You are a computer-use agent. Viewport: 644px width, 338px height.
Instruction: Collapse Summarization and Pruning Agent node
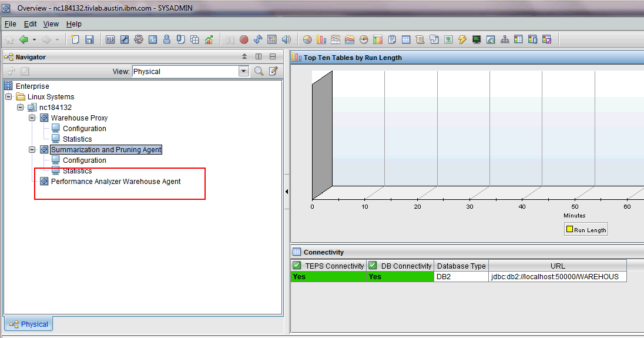coord(32,149)
